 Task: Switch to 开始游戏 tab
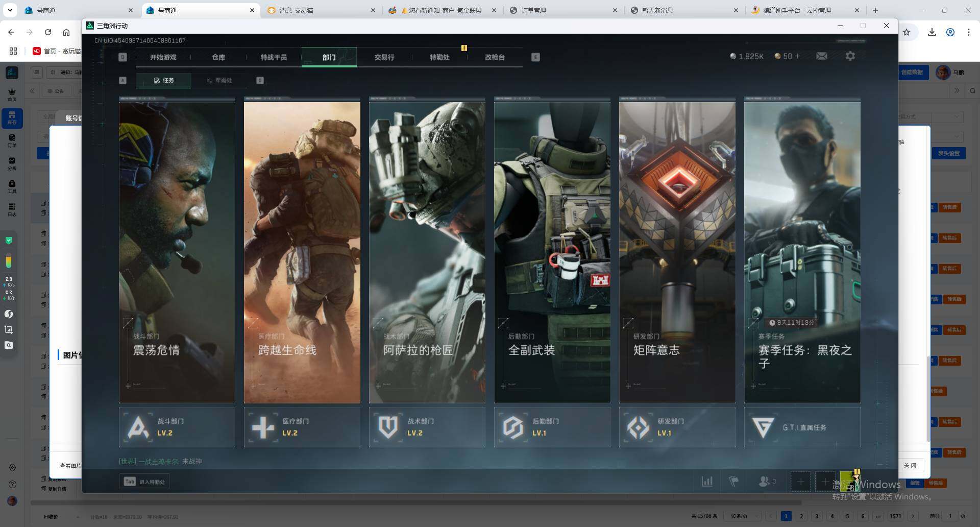tap(163, 57)
